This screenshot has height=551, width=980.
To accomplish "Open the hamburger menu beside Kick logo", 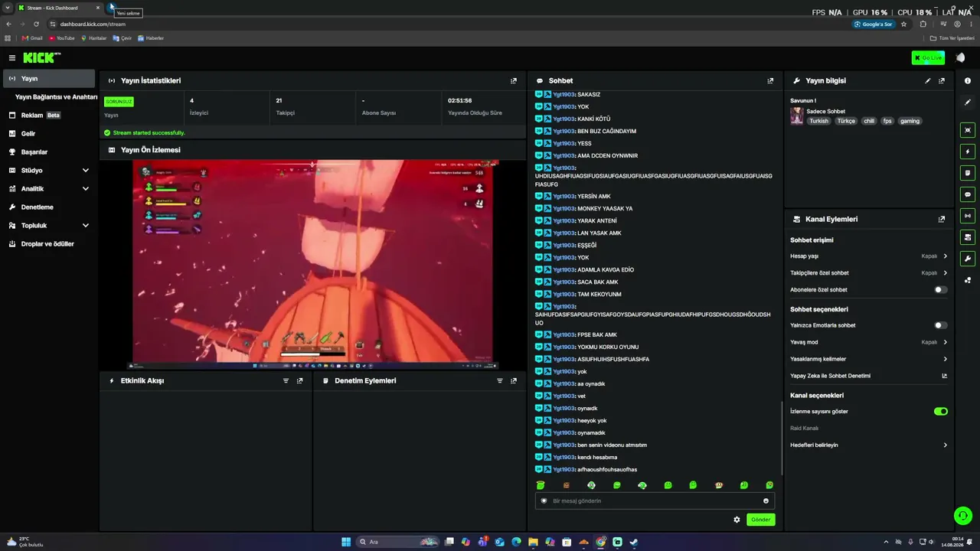I will click(x=12, y=58).
